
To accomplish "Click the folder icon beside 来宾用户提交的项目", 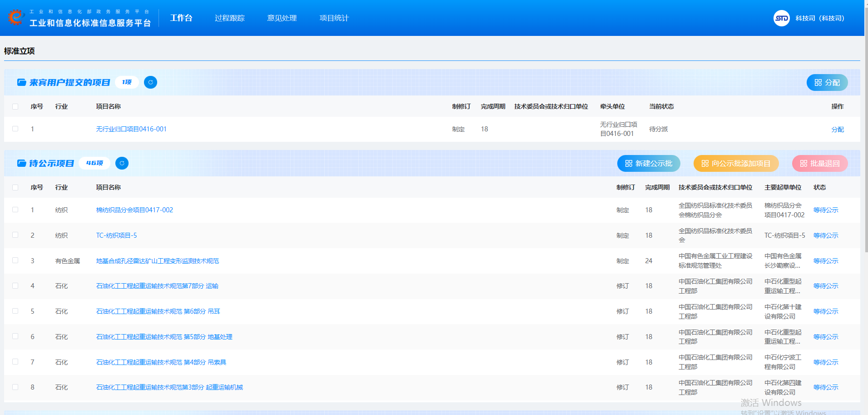I will click(x=21, y=82).
